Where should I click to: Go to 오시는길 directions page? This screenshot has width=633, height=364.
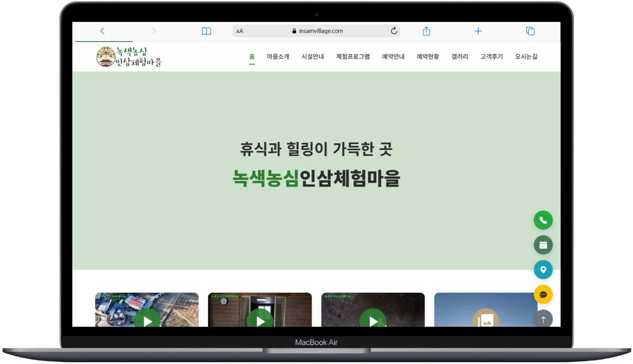(526, 56)
